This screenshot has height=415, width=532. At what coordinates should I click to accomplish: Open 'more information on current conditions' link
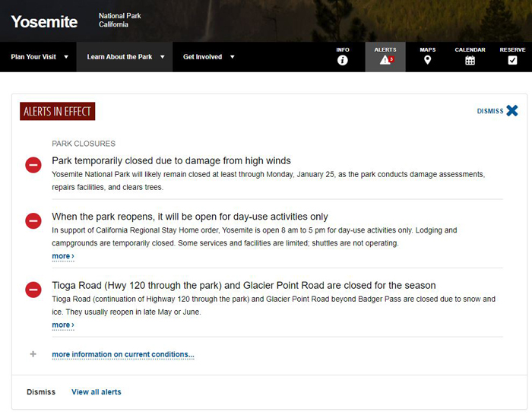tap(123, 355)
